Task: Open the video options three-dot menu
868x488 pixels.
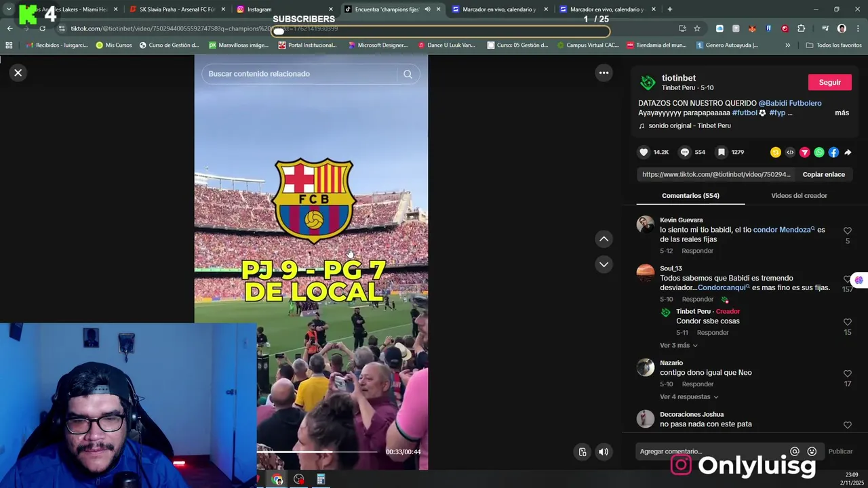Action: coord(604,73)
